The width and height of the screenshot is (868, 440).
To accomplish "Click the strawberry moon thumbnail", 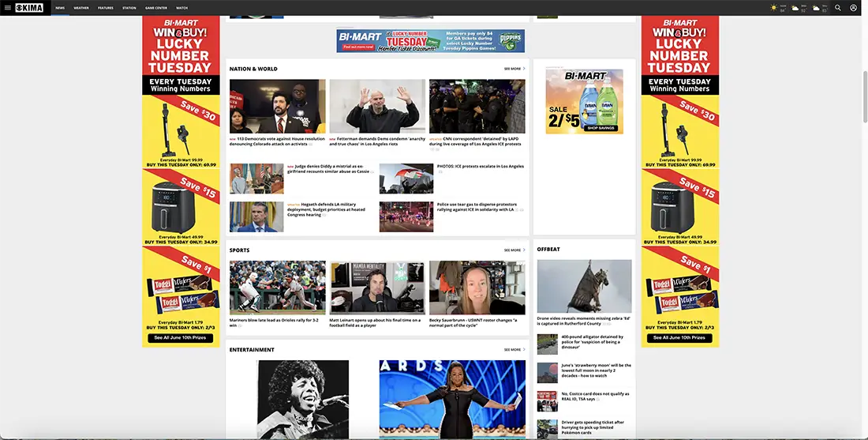I will click(x=548, y=373).
